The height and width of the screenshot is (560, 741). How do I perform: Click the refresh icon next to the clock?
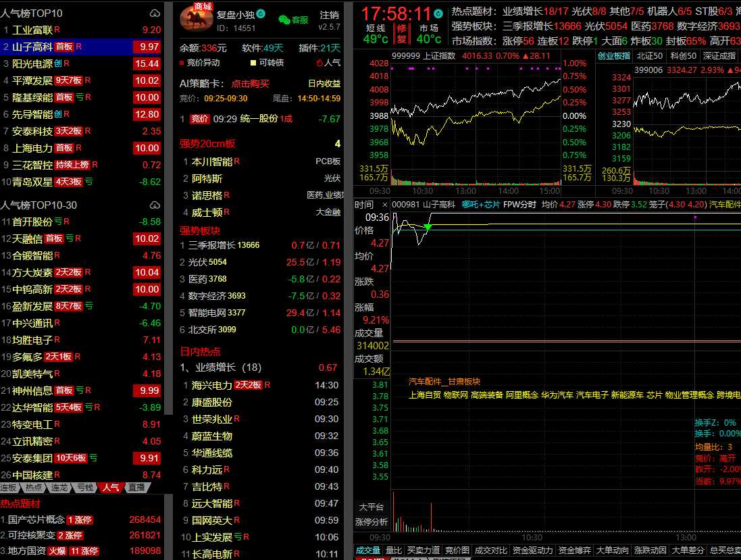pos(438,14)
